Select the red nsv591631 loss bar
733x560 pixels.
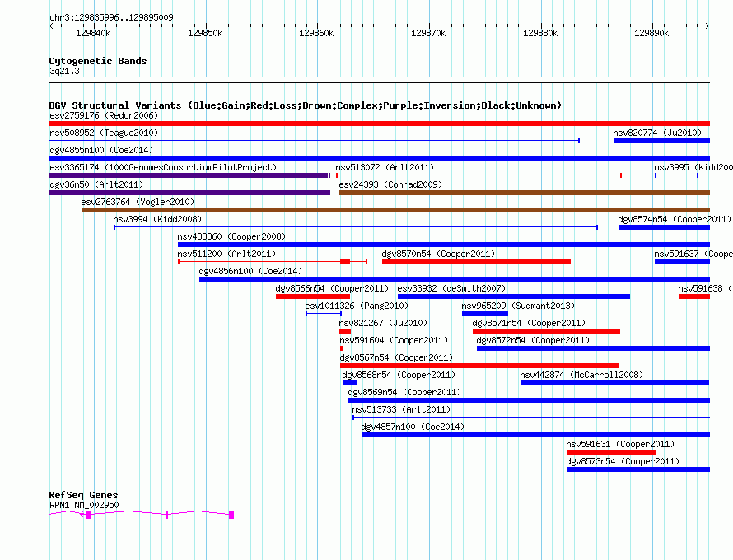click(x=611, y=452)
